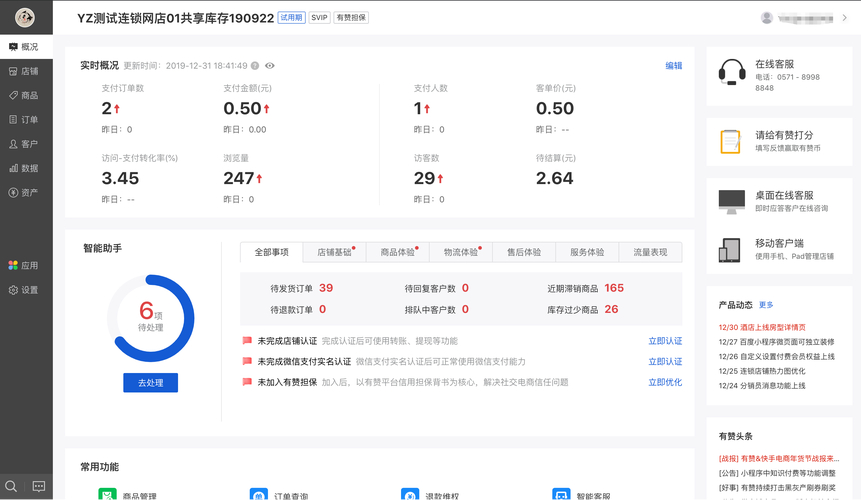Screen dimensions: 861x500
Task: Select the 物流体验 tab
Action: 461,253
